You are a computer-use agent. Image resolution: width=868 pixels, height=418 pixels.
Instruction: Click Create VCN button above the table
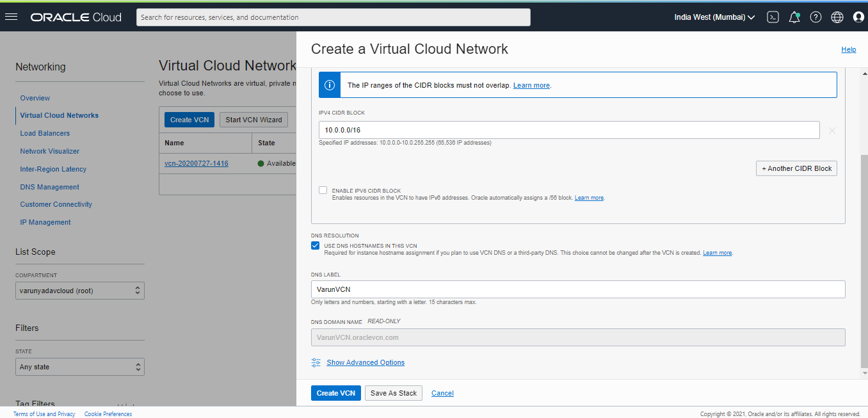click(190, 120)
